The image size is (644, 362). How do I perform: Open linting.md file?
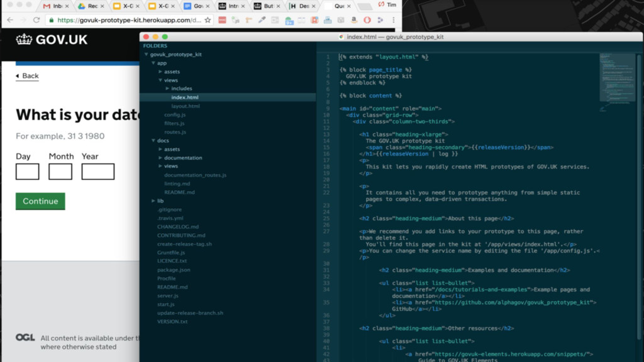[177, 184]
